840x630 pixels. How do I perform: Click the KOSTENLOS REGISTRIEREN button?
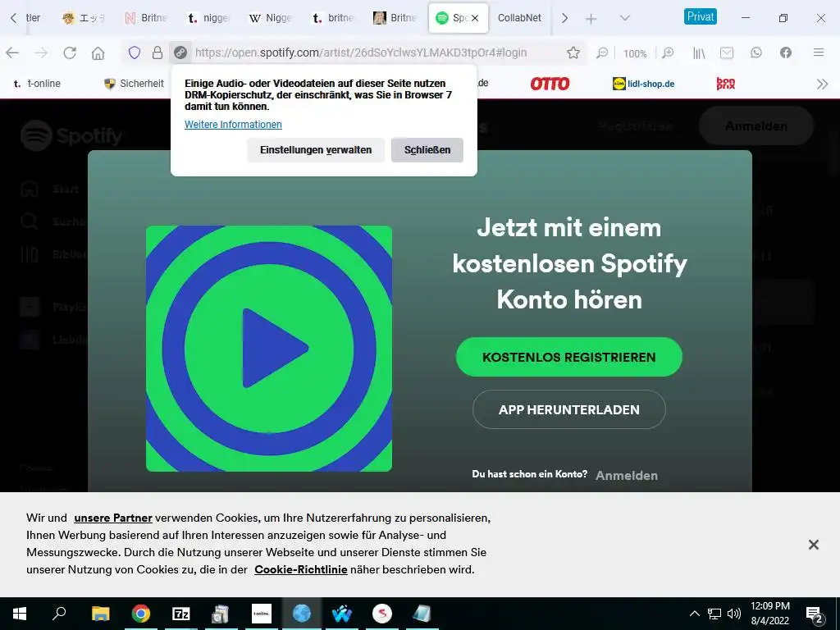coord(569,357)
